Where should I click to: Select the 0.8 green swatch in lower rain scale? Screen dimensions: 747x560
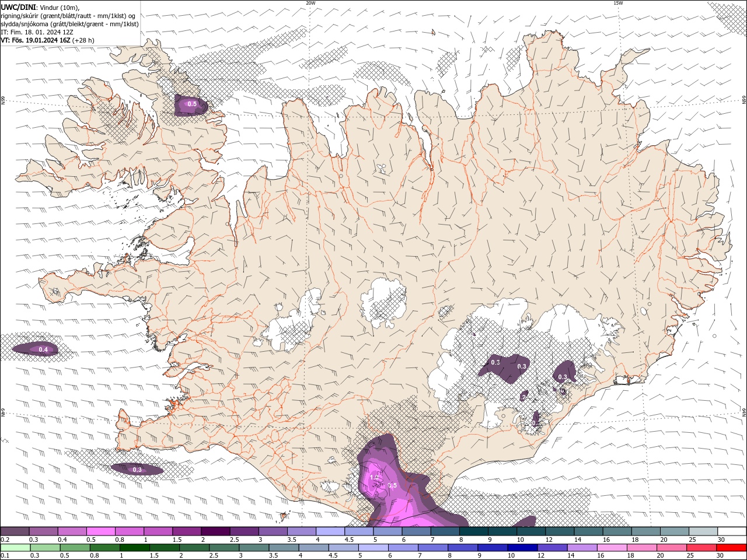click(x=104, y=548)
